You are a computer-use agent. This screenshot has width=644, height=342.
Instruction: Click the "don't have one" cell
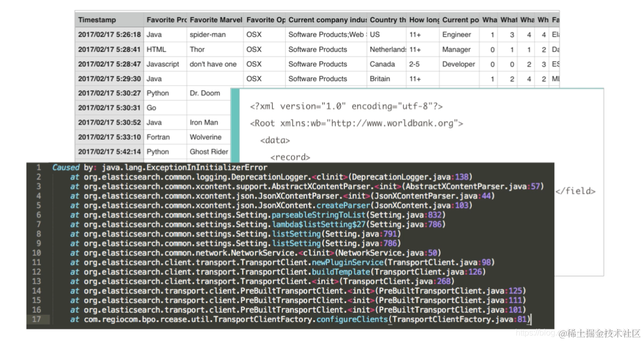(216, 64)
